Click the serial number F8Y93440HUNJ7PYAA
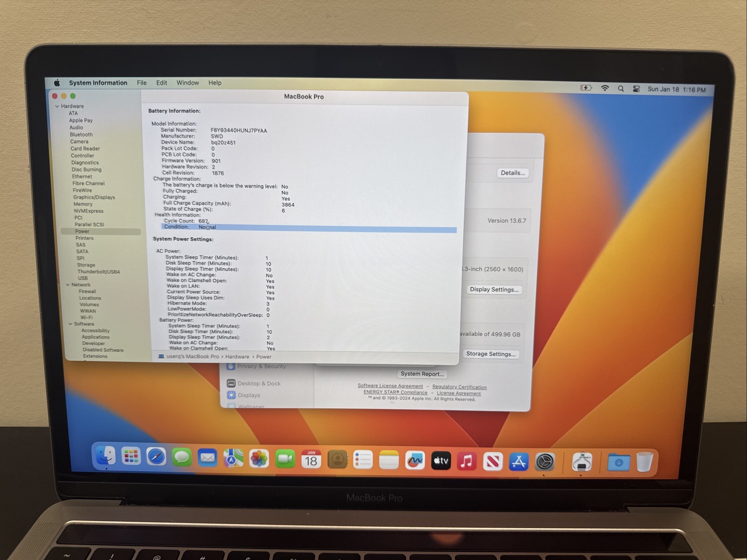This screenshot has height=560, width=747. (x=239, y=131)
